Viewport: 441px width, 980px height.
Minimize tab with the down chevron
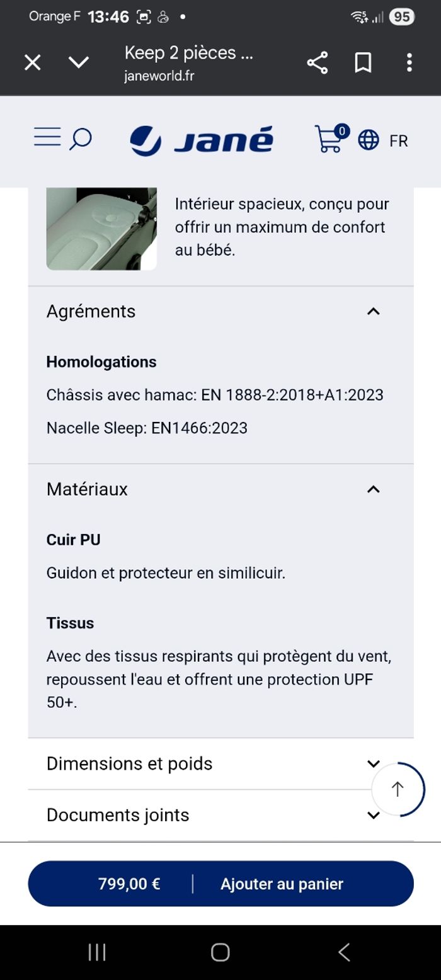[x=79, y=62]
